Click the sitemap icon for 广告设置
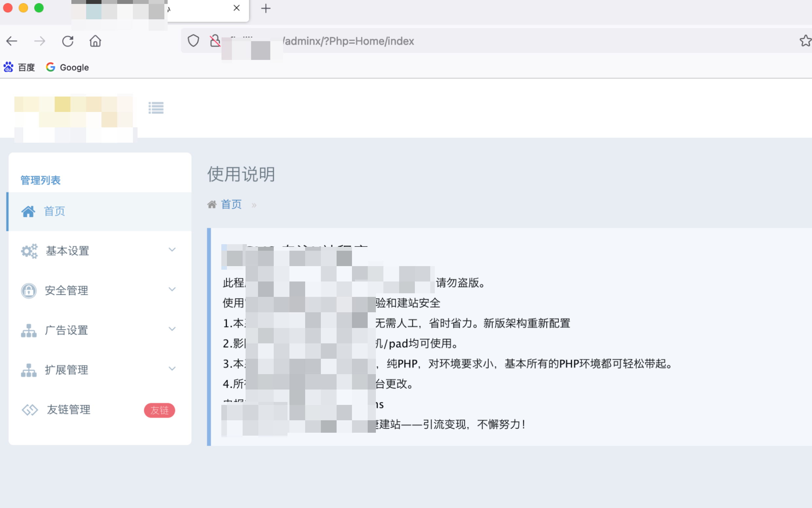 29,331
